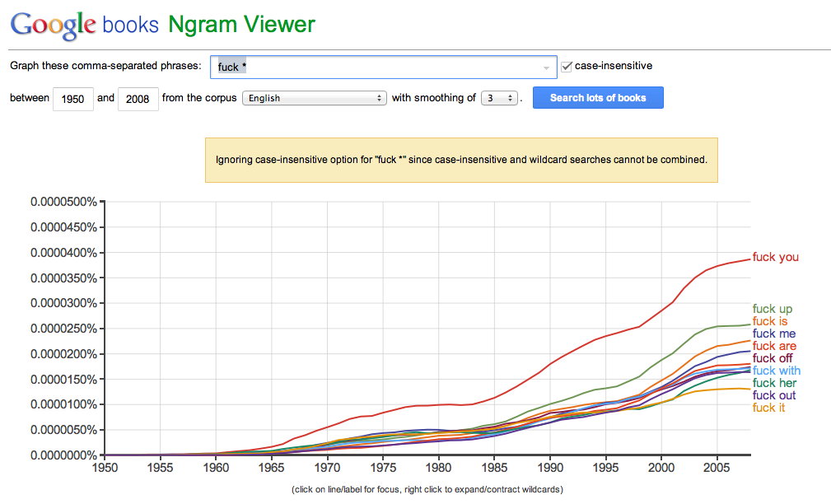
Task: Focus the green "fuck up" label
Action: click(772, 310)
